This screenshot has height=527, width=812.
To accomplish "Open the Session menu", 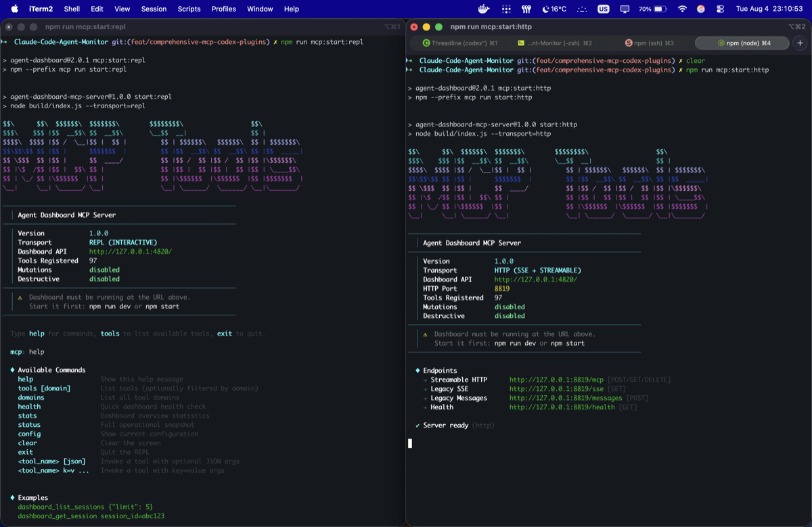I will coord(154,9).
